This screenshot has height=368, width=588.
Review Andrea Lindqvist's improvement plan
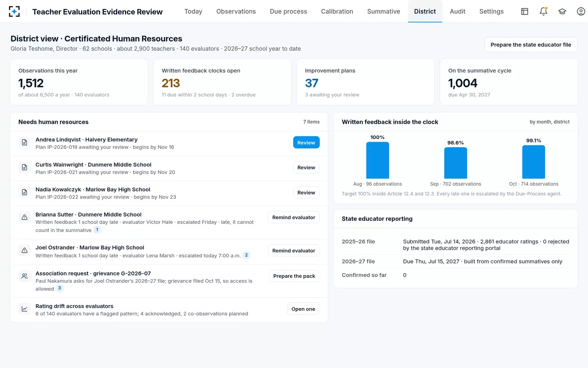306,143
